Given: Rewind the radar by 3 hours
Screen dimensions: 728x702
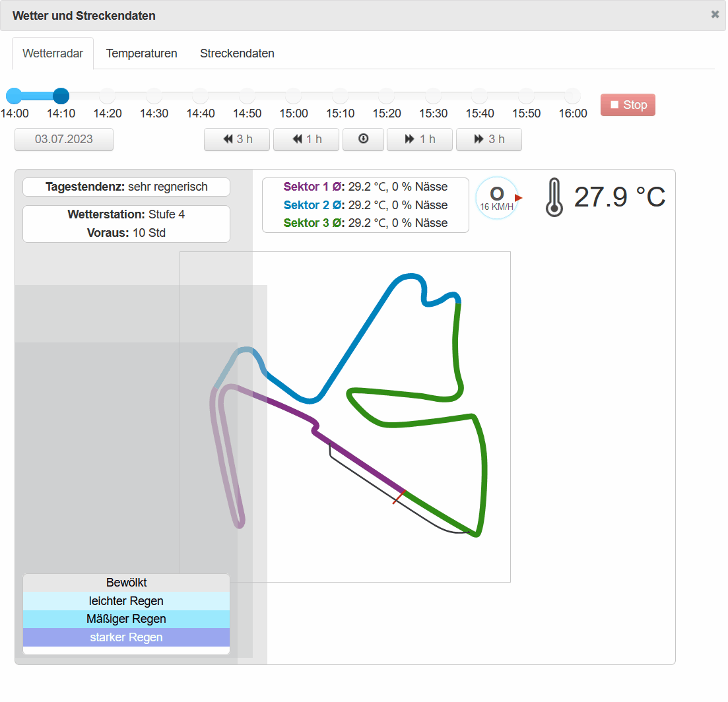Looking at the screenshot, I should [x=237, y=140].
